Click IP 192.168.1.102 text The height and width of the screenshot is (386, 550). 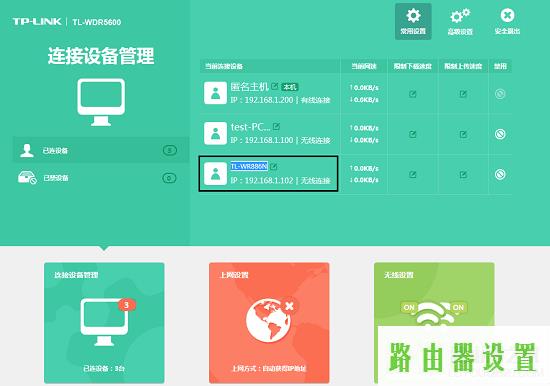click(x=262, y=181)
